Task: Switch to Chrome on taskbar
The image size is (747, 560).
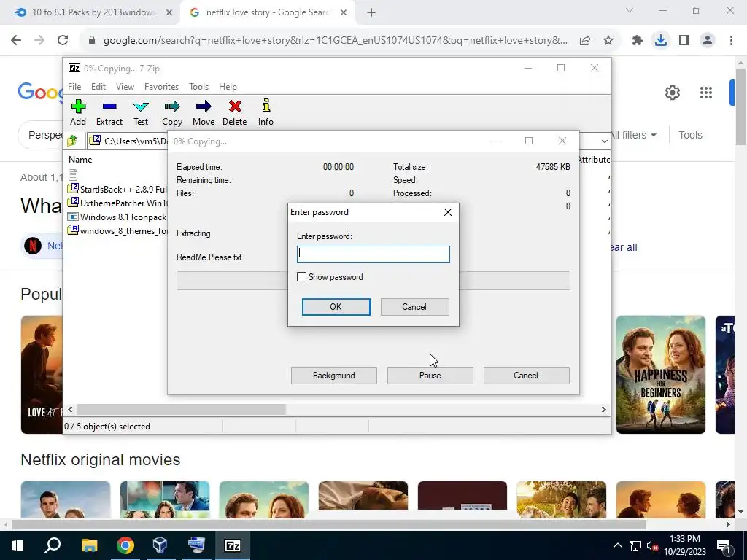Action: [x=125, y=545]
